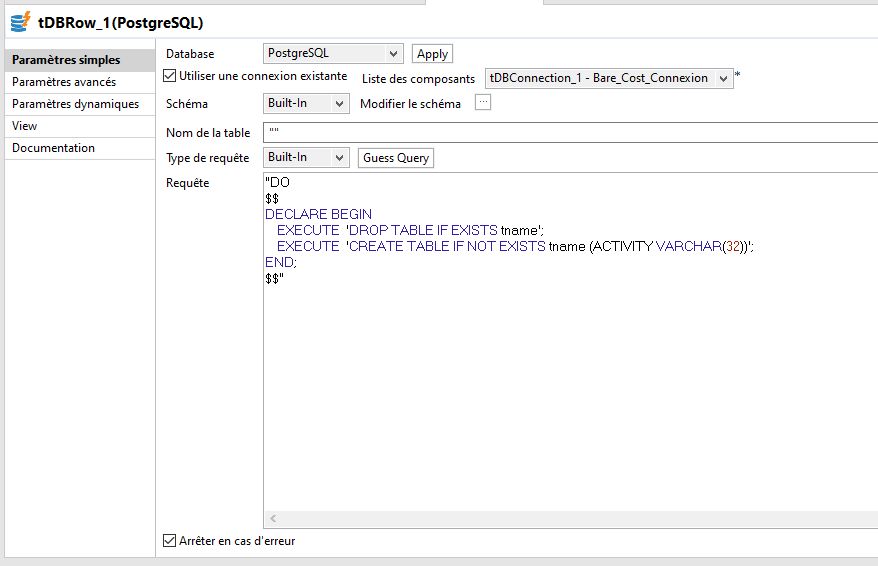Open the Documentation tab

pos(80,148)
